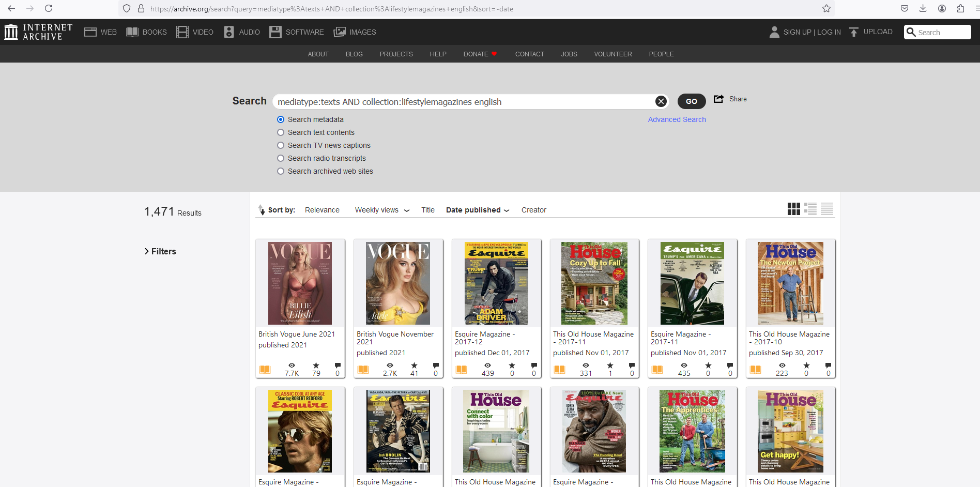
Task: Select Search TV news captions option
Action: tap(281, 145)
